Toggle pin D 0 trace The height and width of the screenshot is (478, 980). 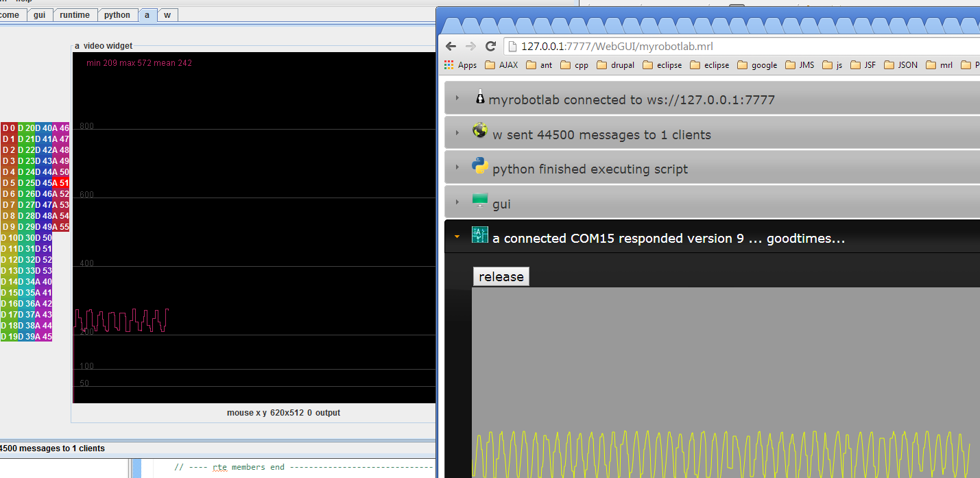pos(9,128)
